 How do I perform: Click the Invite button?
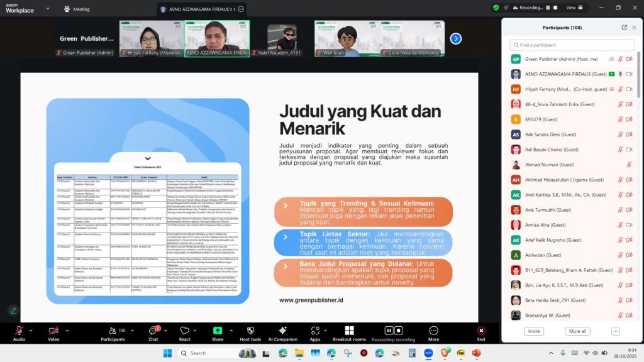pyautogui.click(x=533, y=331)
